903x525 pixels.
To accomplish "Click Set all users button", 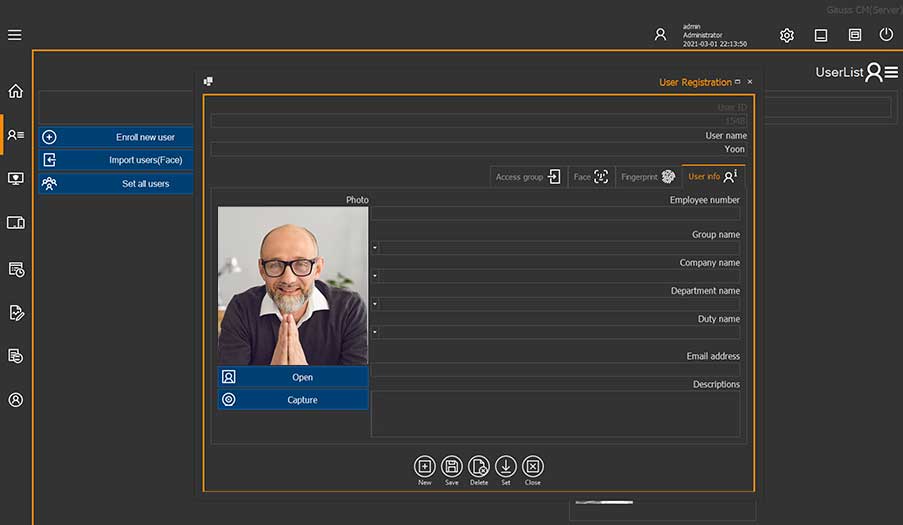I will [x=116, y=184].
